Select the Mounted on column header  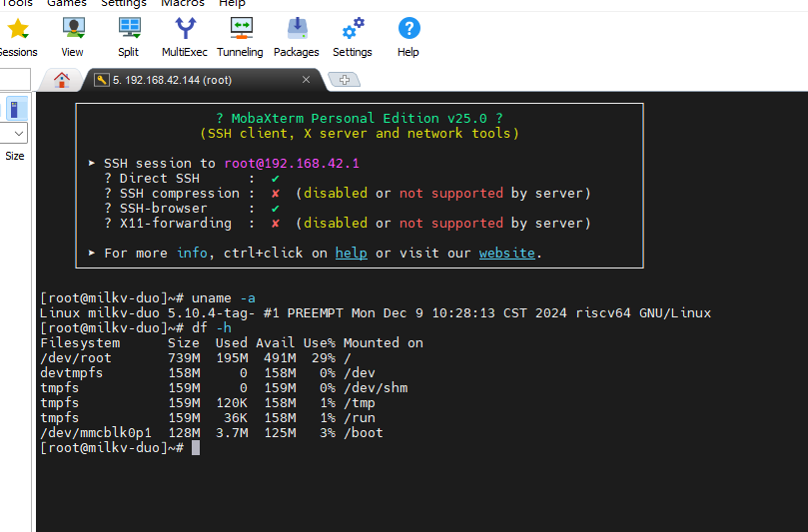coord(384,343)
